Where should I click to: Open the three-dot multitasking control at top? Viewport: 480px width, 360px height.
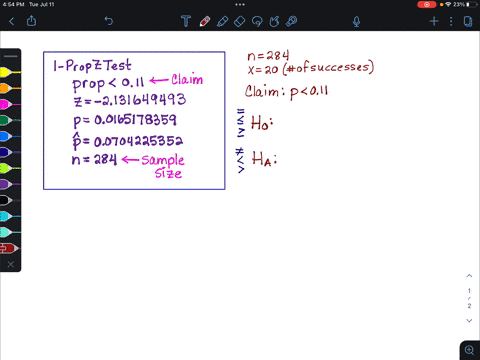click(240, 5)
